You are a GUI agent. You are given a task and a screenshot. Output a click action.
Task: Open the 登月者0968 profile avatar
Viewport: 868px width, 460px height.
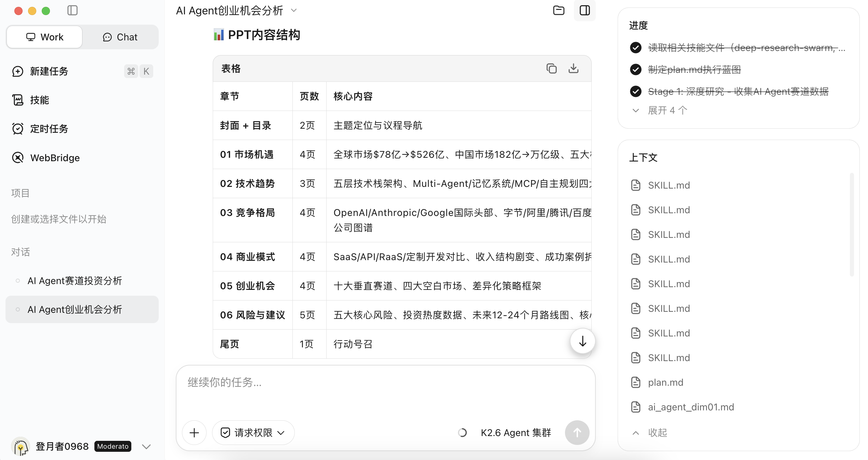coord(21,446)
